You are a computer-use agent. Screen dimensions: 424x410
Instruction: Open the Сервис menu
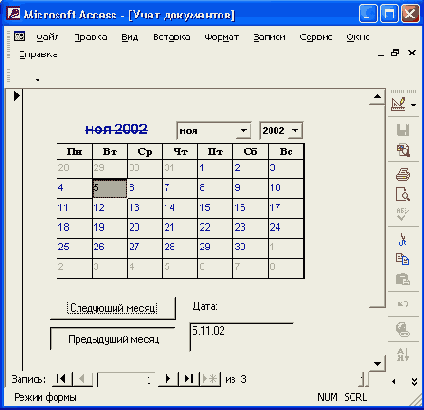coord(316,37)
